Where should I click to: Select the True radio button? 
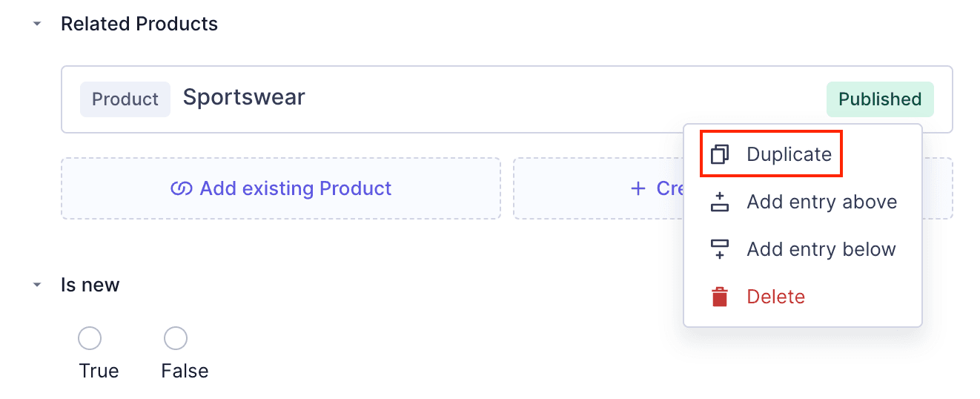pos(90,339)
